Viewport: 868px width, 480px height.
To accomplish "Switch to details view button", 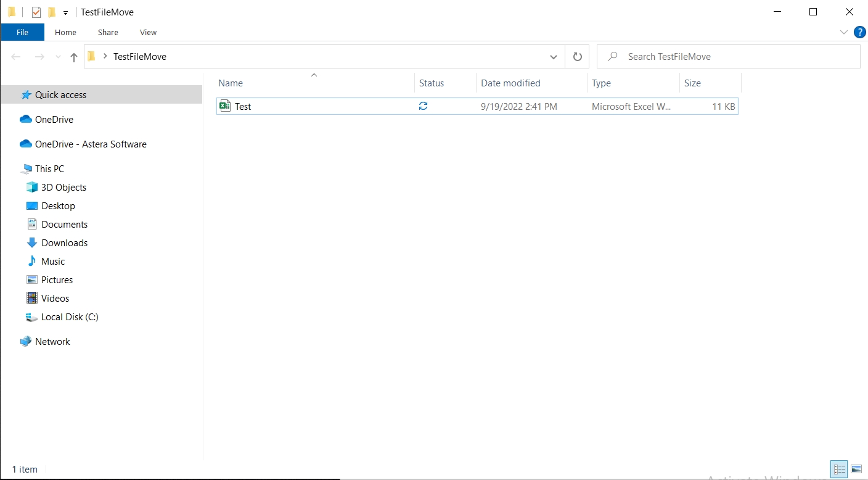I will pos(839,470).
